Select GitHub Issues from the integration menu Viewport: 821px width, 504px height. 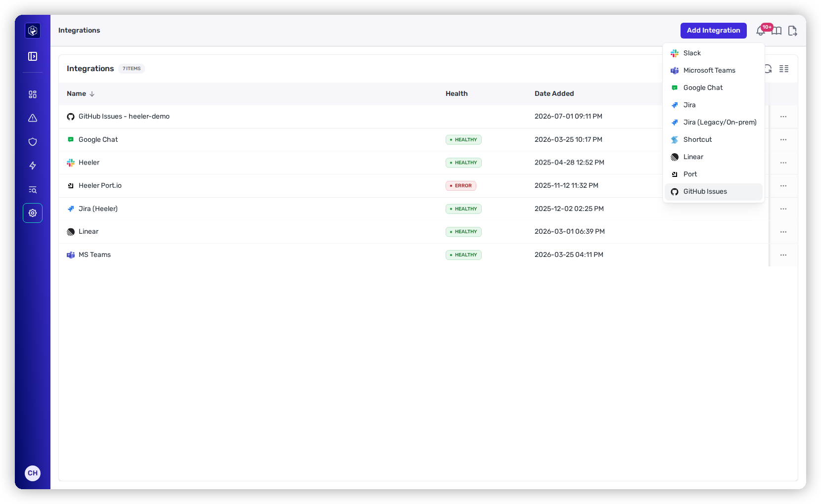coord(713,191)
